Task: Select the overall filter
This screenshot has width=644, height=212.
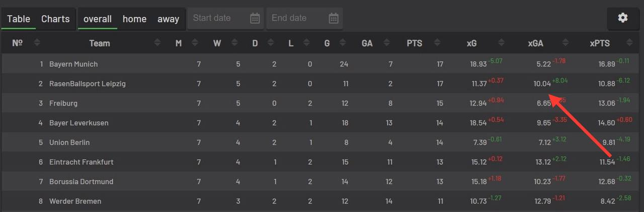Action: (x=98, y=19)
